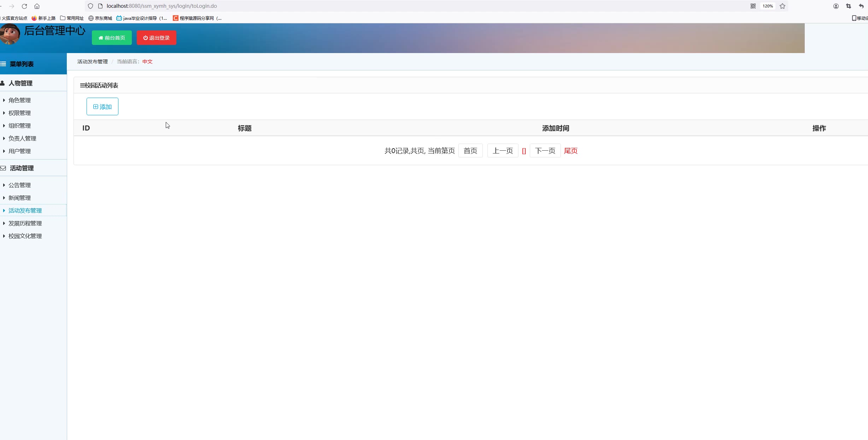The image size is (868, 440).
Task: Go to 下一页 next page
Action: [545, 151]
